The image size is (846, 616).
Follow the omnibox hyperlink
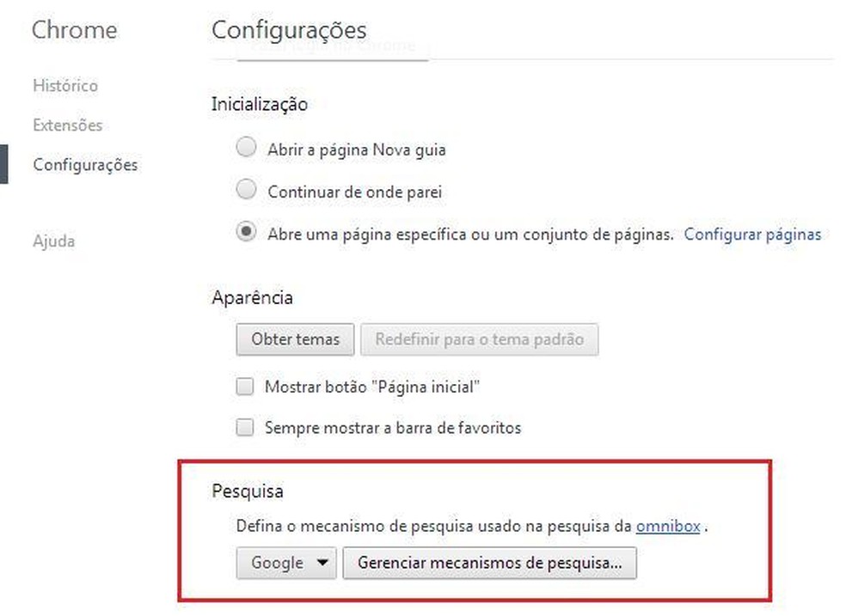point(667,526)
